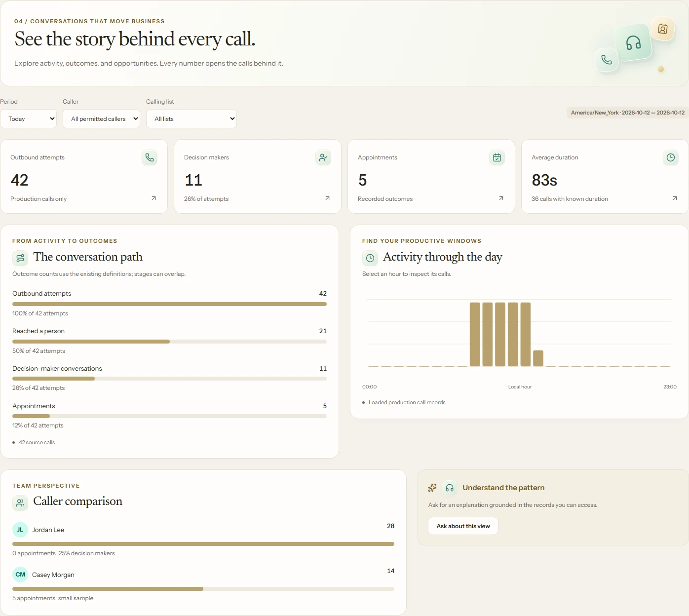Screen dimensions: 689x616
Task: Click the Ask about this view button
Action: point(463,526)
